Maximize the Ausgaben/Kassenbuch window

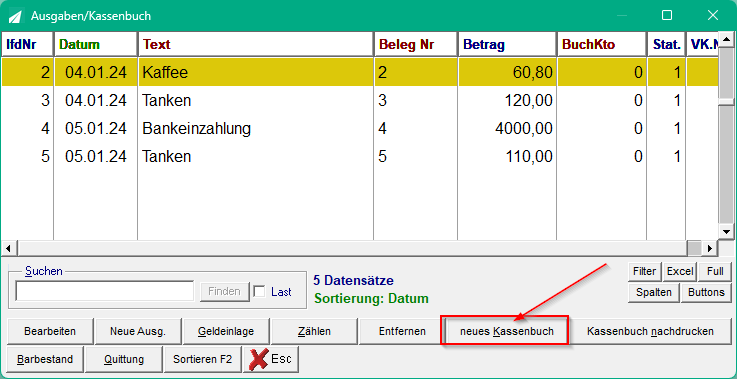[666, 16]
